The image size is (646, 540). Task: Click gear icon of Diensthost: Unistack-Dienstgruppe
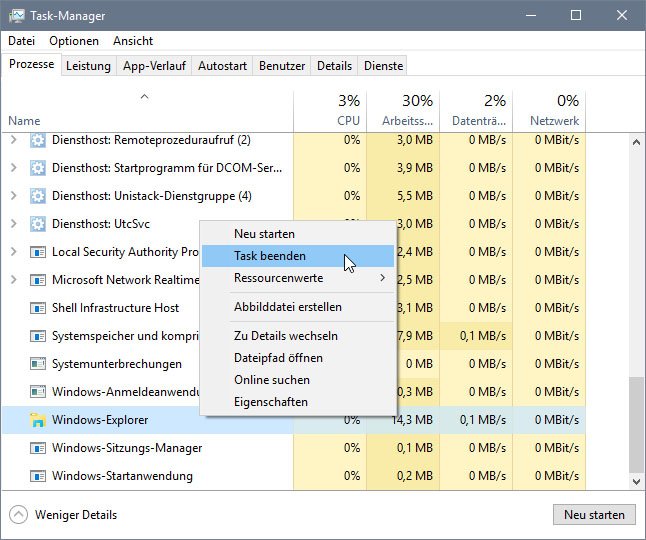pyautogui.click(x=38, y=196)
